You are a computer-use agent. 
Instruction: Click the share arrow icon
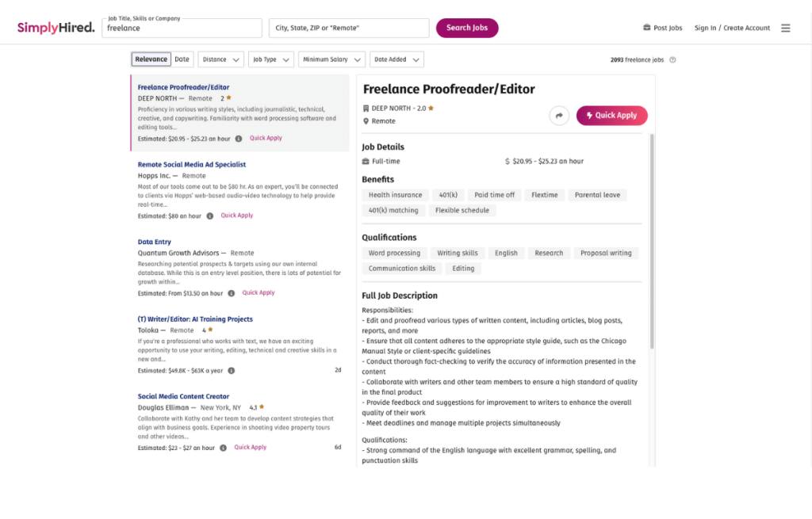559,116
